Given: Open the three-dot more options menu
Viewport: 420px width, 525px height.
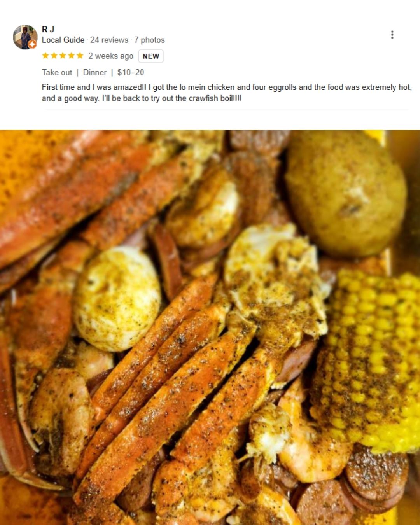Looking at the screenshot, I should tap(392, 35).
